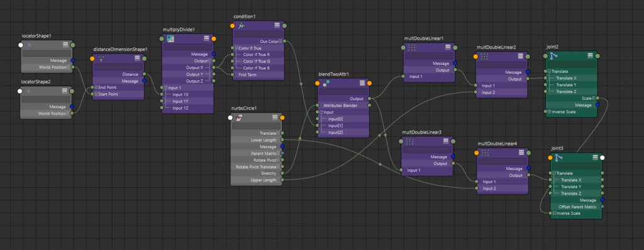
Task: Click the multiplyDivide1 node icon
Action: [x=170, y=38]
